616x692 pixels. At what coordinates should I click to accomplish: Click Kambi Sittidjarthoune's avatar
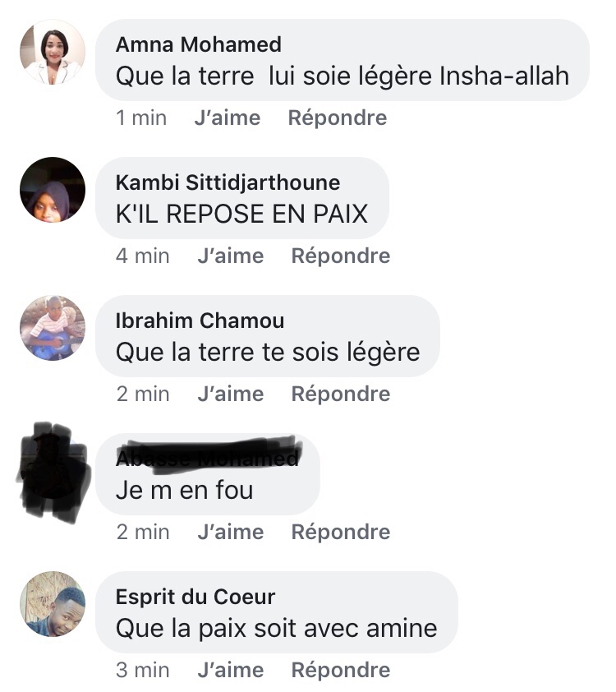tap(53, 190)
